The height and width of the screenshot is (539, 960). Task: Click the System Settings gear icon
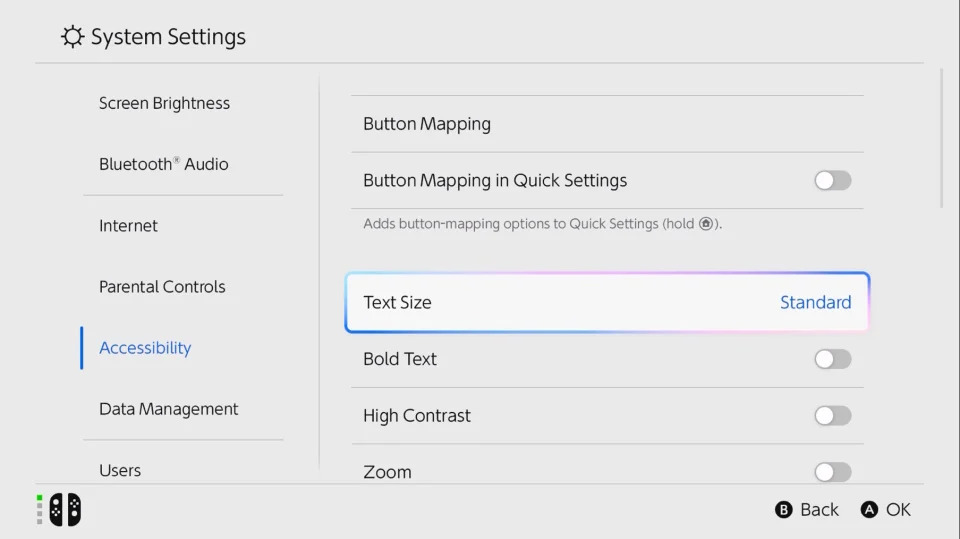tap(72, 37)
